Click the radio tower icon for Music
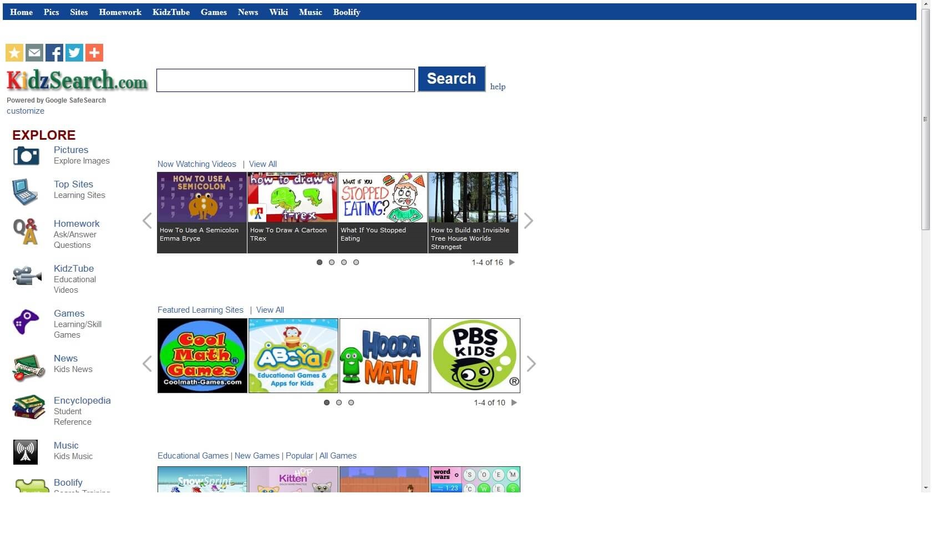Image resolution: width=932 pixels, height=560 pixels. (x=26, y=452)
